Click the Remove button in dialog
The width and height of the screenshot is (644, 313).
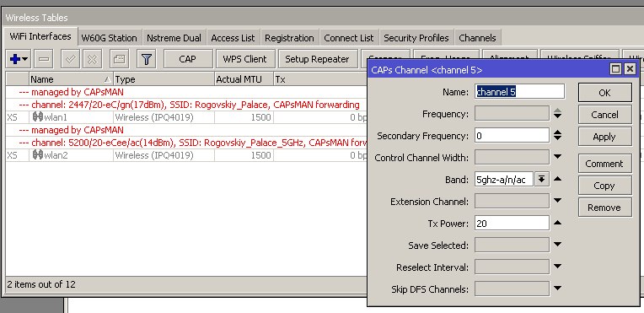(604, 208)
